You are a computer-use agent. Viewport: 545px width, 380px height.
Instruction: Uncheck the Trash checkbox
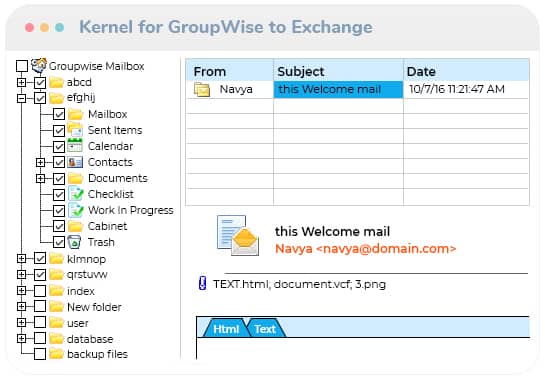[x=59, y=242]
